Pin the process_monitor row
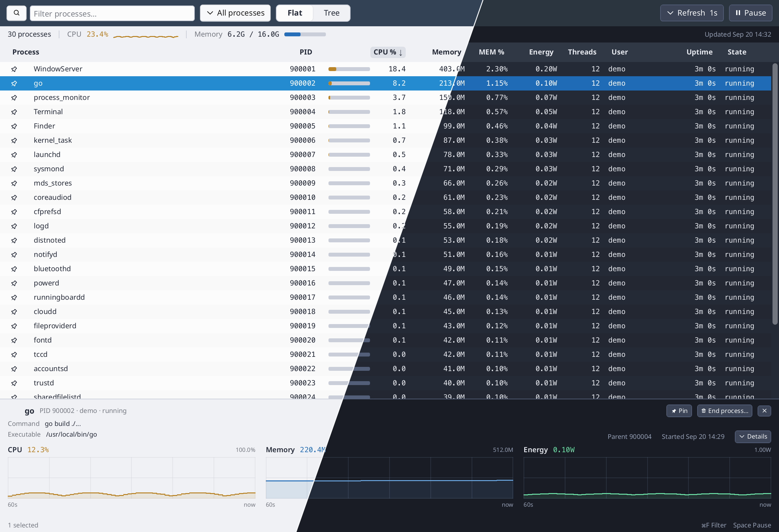 14,98
